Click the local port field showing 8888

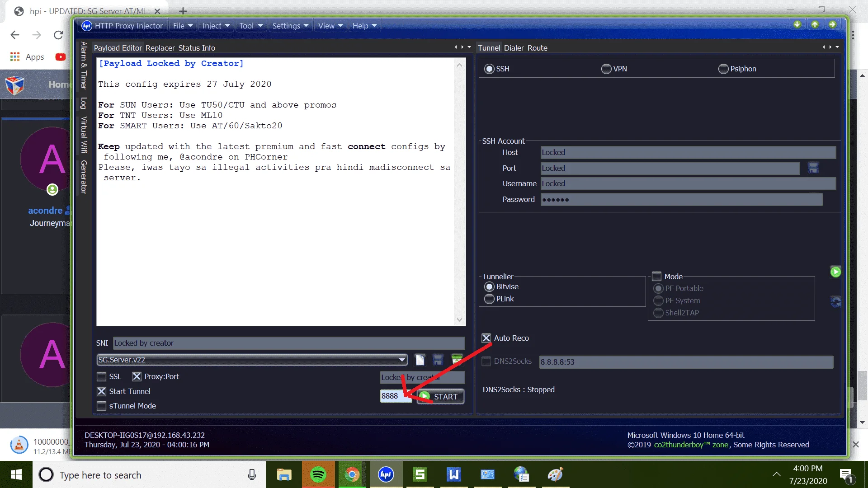[396, 396]
